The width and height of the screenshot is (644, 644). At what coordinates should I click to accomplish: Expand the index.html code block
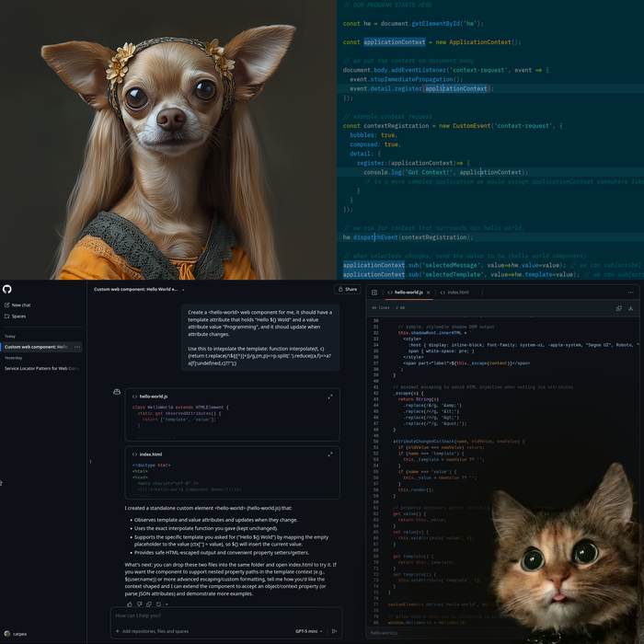(x=330, y=454)
